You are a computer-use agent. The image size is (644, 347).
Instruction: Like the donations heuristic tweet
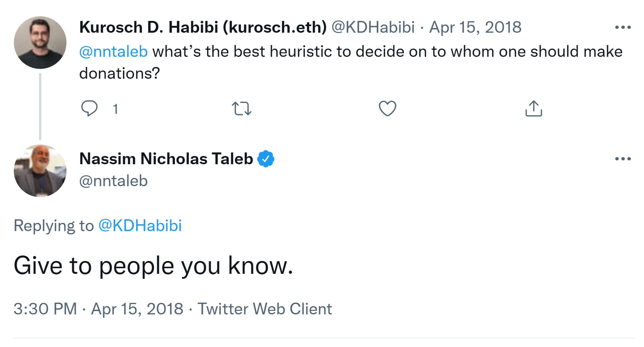[x=387, y=109]
